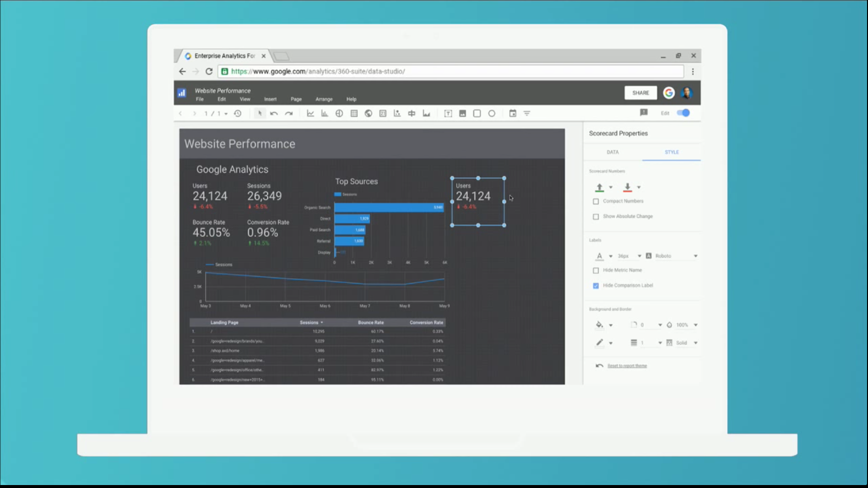Viewport: 868px width, 488px height.
Task: Open the Arrange menu
Action: coord(324,99)
